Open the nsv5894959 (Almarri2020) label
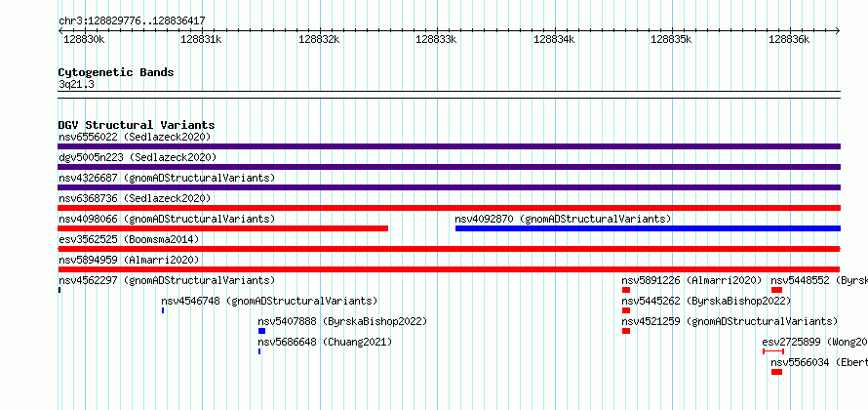Screen dimensions: 868x410 129,260
